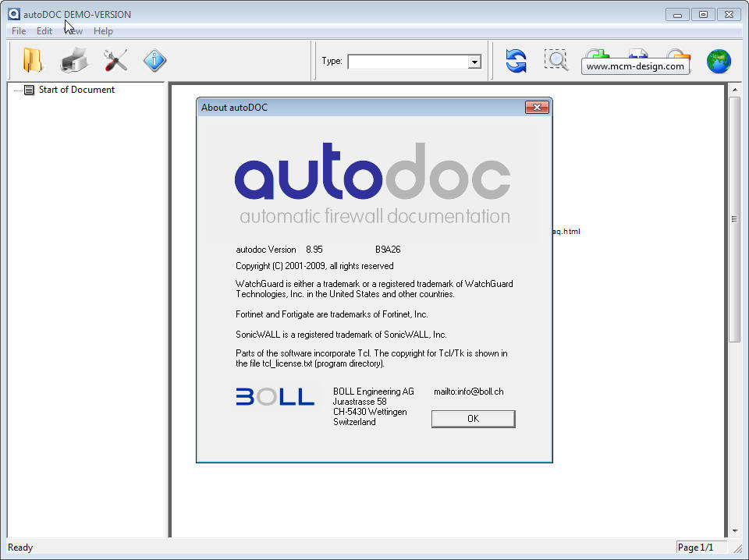749x560 pixels.
Task: Minimize the autoDOC main window
Action: click(677, 14)
